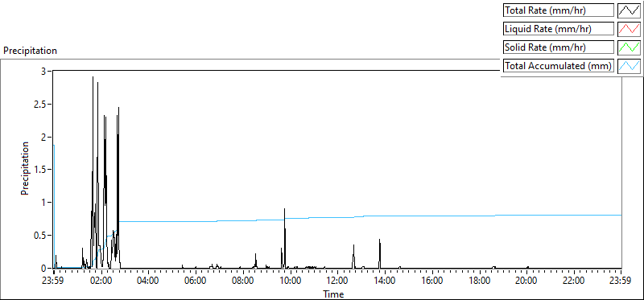Viewport: 644px width, 300px height.
Task: Click the 16:00 time axis label
Action: point(432,282)
